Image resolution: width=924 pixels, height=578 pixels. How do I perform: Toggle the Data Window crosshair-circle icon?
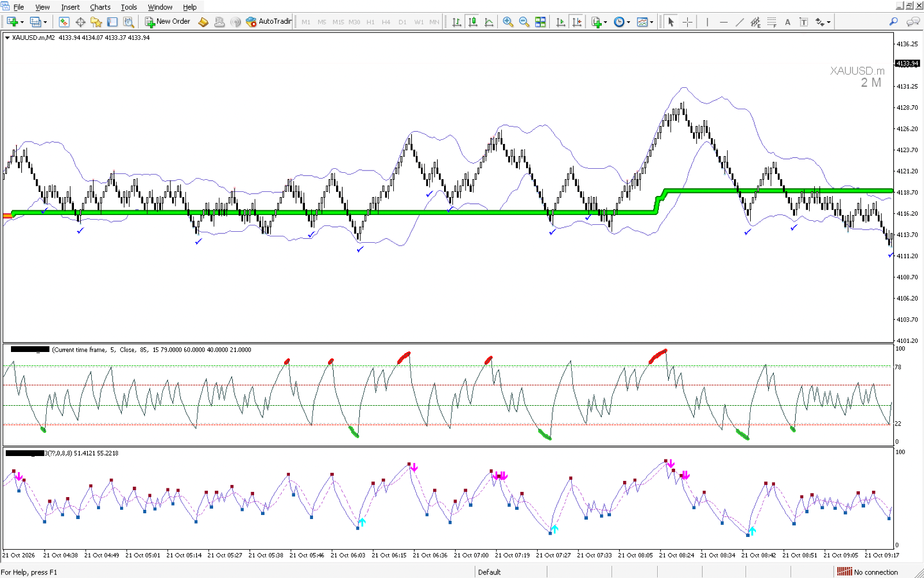[x=80, y=22]
